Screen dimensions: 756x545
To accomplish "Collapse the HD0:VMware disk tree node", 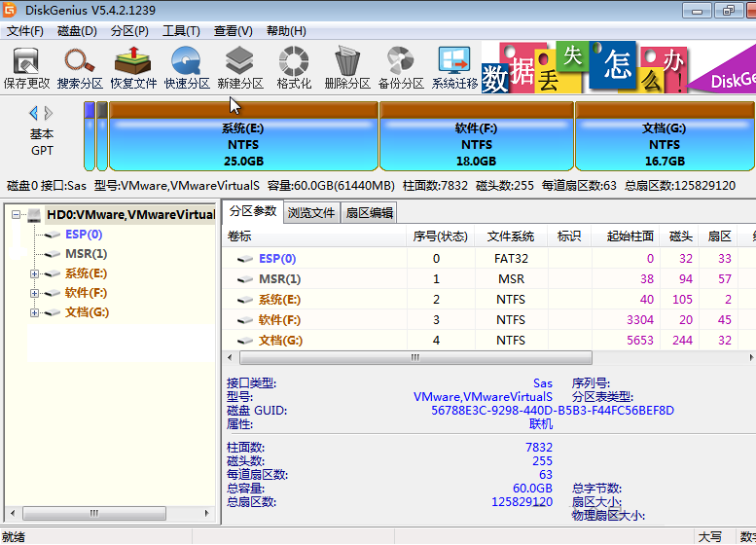I will click(x=17, y=215).
